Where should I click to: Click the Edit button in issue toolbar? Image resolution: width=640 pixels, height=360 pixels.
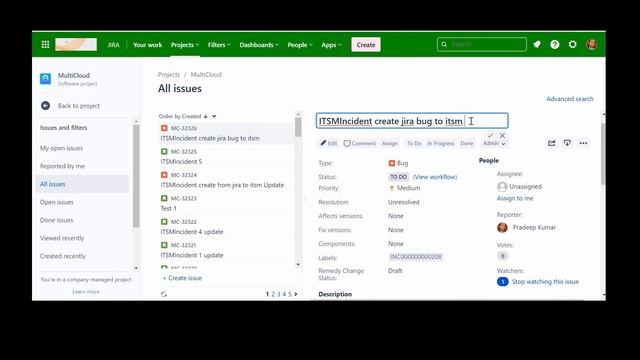[329, 143]
